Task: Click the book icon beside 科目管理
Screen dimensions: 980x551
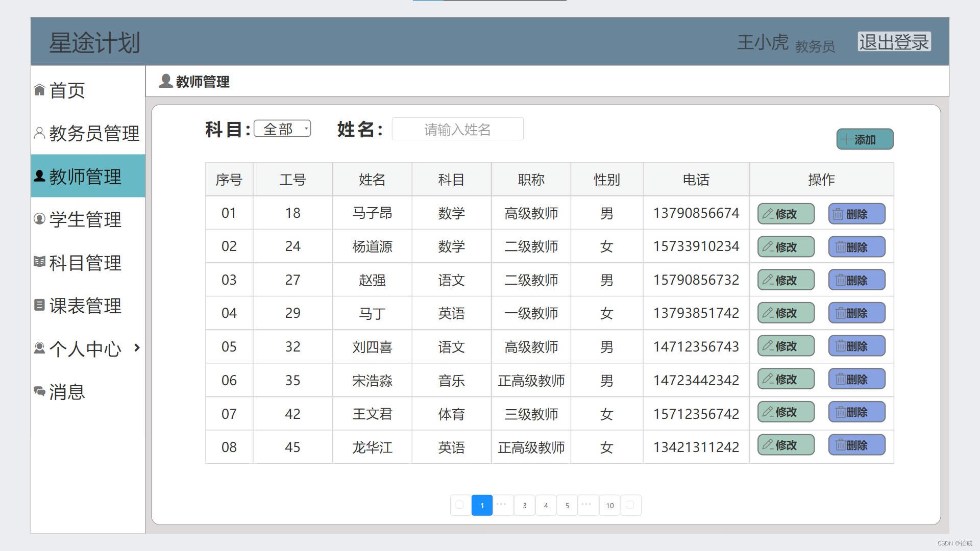Action: (x=39, y=261)
